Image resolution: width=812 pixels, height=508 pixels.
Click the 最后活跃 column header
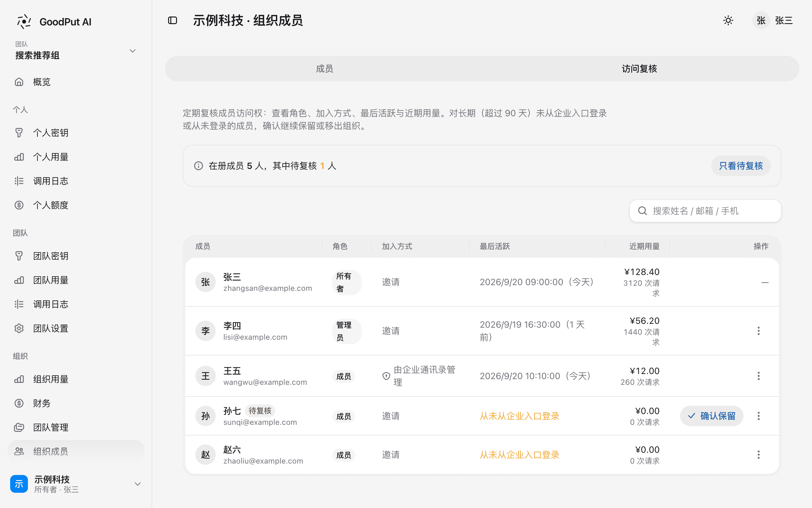click(x=495, y=246)
